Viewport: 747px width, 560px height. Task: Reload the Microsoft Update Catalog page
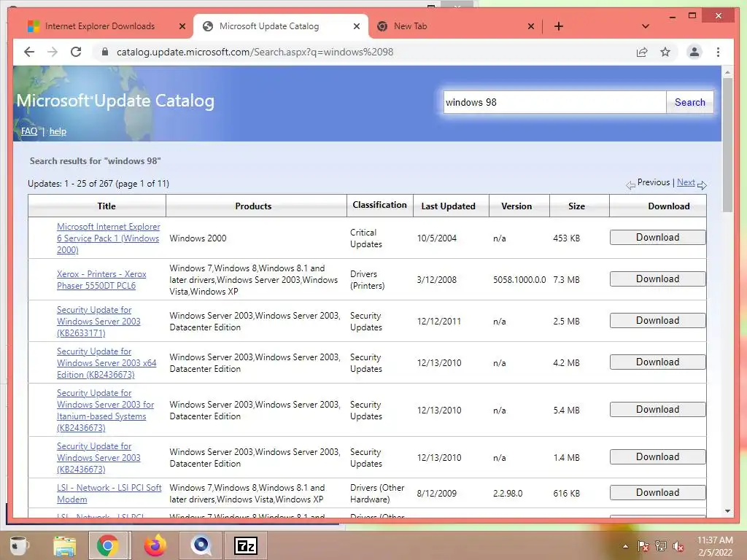click(76, 52)
